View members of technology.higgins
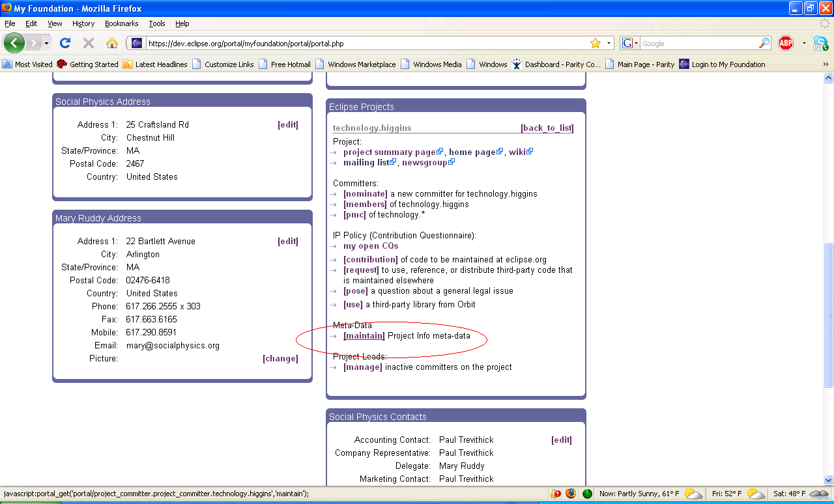The height and width of the screenshot is (504, 834). pyautogui.click(x=366, y=204)
